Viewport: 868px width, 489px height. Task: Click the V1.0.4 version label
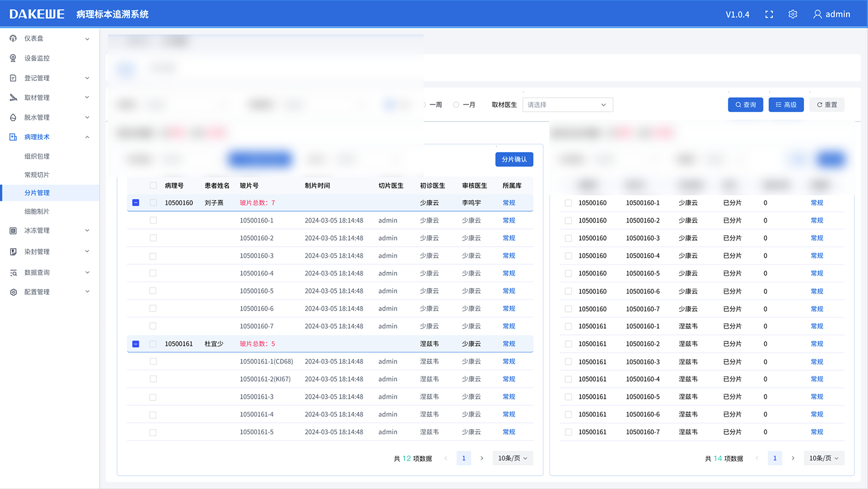click(737, 14)
